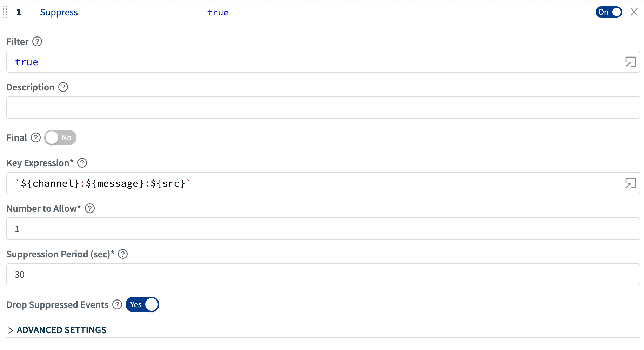This screenshot has height=350, width=644.
Task: Open help for Drop Suppressed Events
Action: [116, 304]
